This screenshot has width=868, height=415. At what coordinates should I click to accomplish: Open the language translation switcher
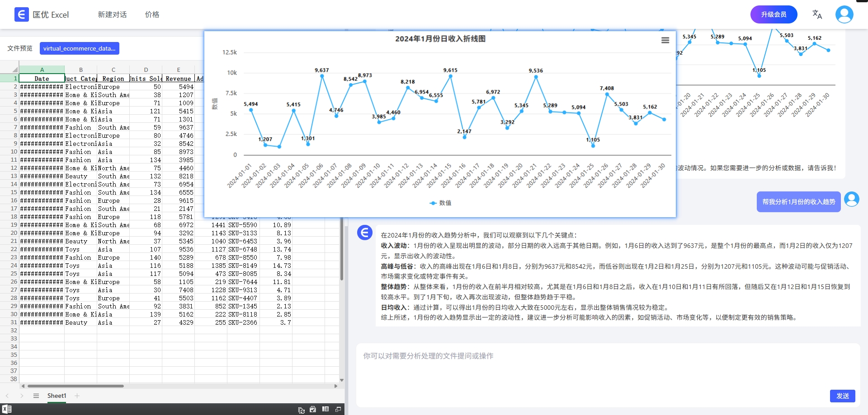click(817, 14)
